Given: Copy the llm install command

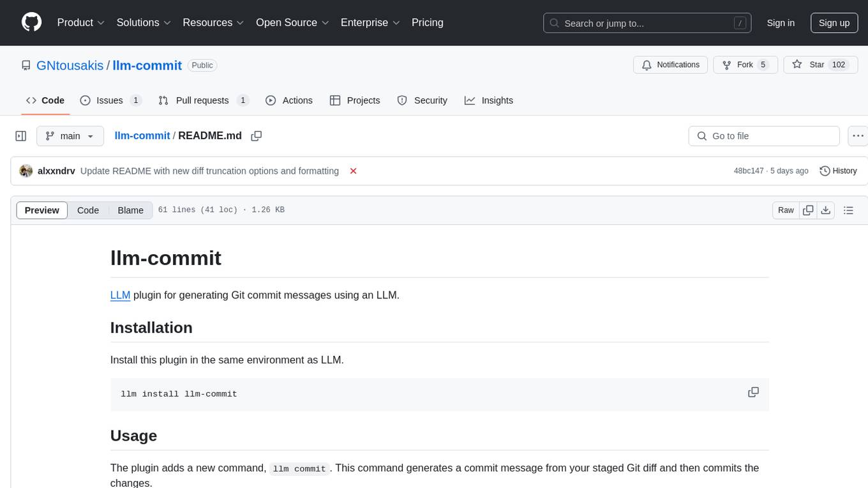Looking at the screenshot, I should pos(753,392).
